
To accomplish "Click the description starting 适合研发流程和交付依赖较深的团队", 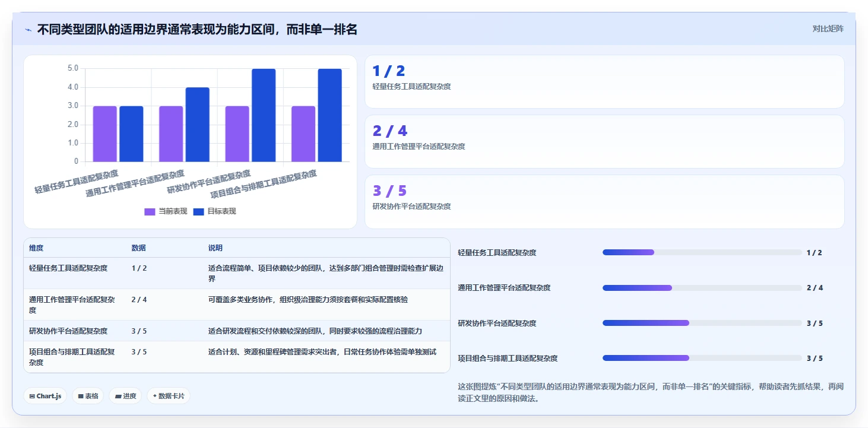I will [315, 331].
